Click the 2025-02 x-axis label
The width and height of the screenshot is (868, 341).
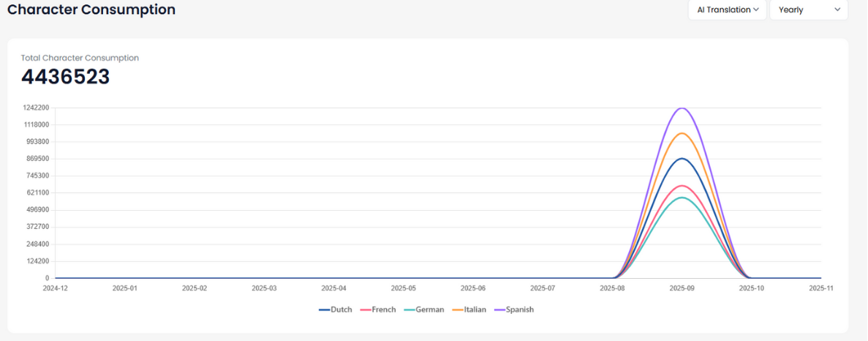(x=195, y=288)
